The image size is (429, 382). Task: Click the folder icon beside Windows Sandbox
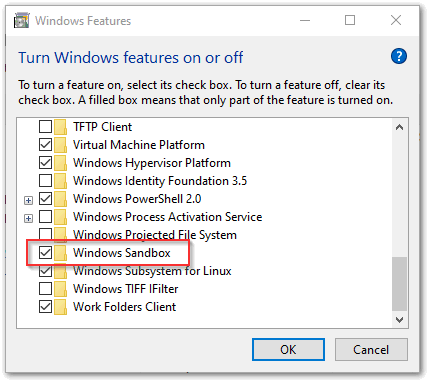pyautogui.click(x=60, y=253)
